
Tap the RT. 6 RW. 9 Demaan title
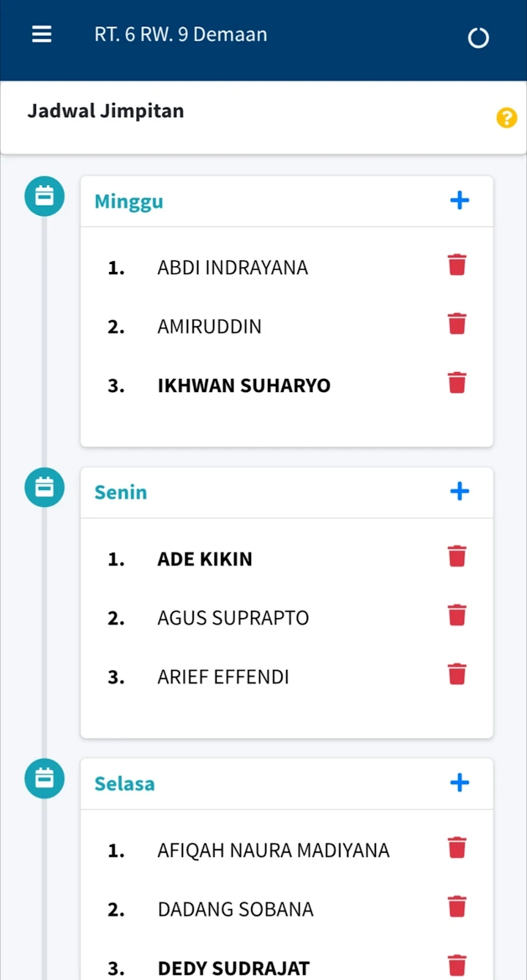pyautogui.click(x=181, y=34)
